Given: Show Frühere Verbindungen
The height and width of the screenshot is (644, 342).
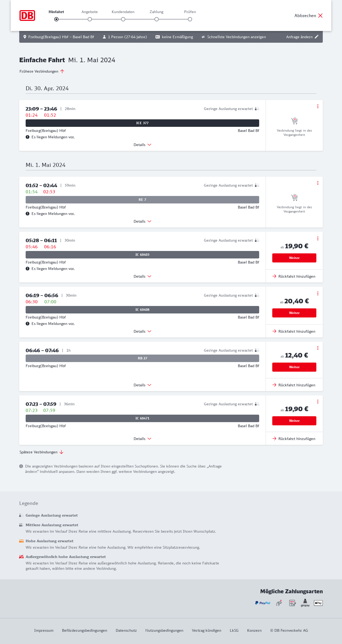Looking at the screenshot, I should 42,71.
